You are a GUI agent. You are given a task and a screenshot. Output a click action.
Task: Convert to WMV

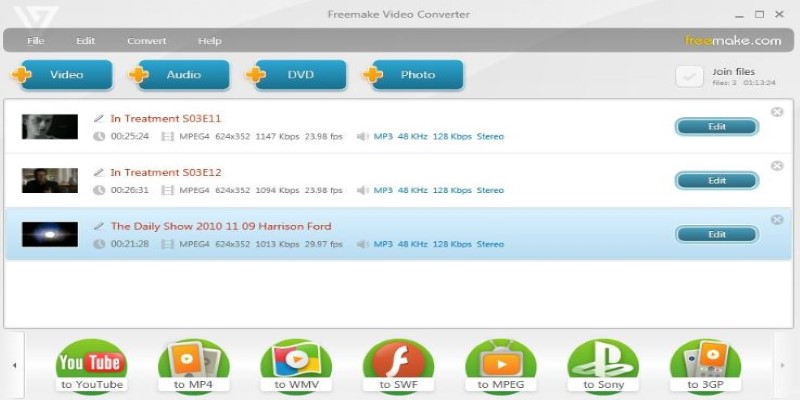[x=296, y=366]
